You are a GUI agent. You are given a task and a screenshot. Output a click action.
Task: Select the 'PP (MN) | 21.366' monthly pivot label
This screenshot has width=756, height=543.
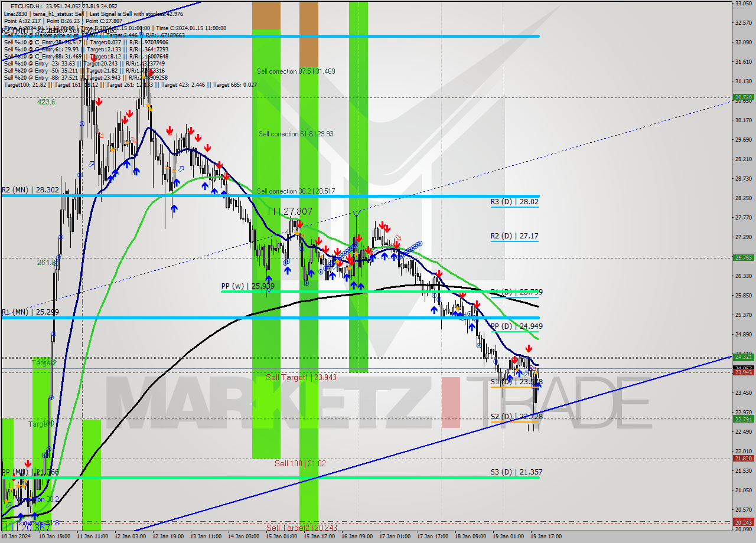[x=30, y=472]
